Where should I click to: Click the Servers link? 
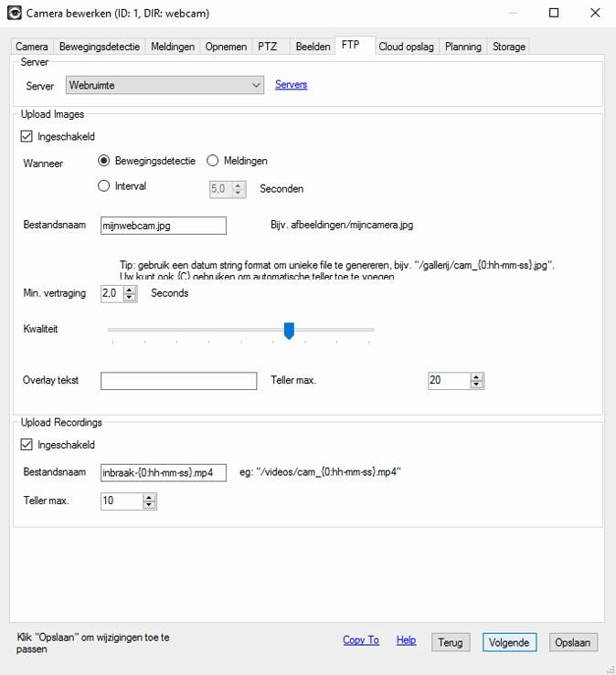tap(291, 85)
